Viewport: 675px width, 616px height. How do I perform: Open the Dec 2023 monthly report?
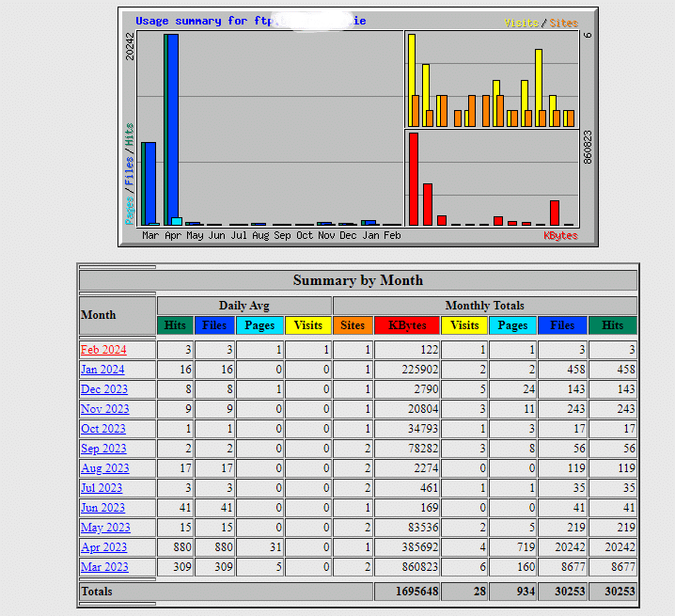coord(104,389)
